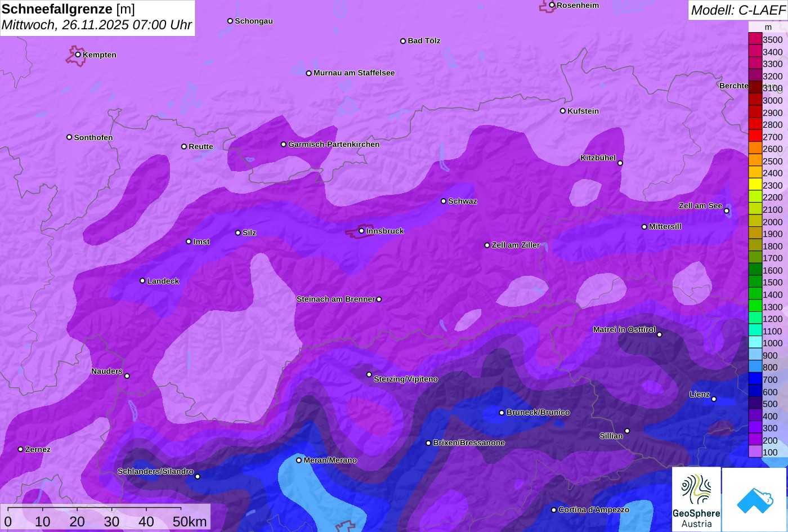Click the 100 m legend swatch
The width and height of the screenshot is (788, 532).
pos(755,451)
